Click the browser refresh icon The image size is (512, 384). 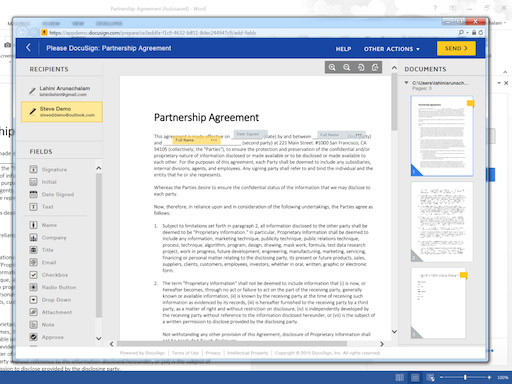click(x=481, y=32)
